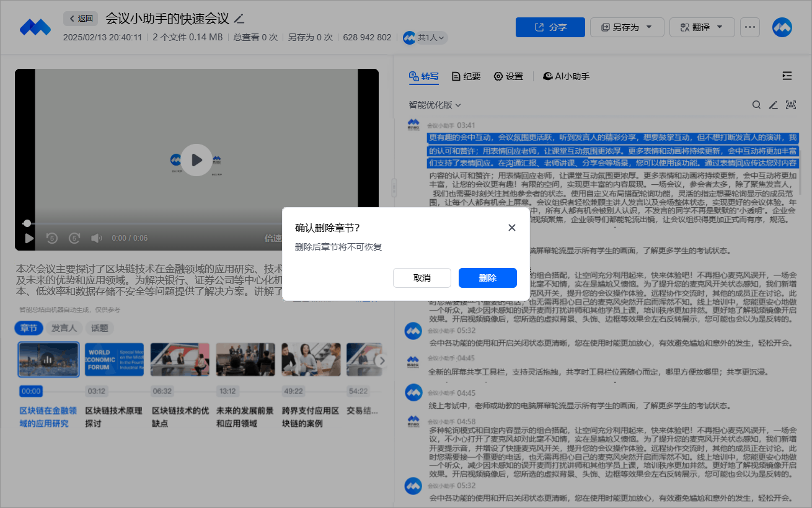812x508 pixels.
Task: Click the Tencent Meeting logo at top left
Action: click(35, 27)
